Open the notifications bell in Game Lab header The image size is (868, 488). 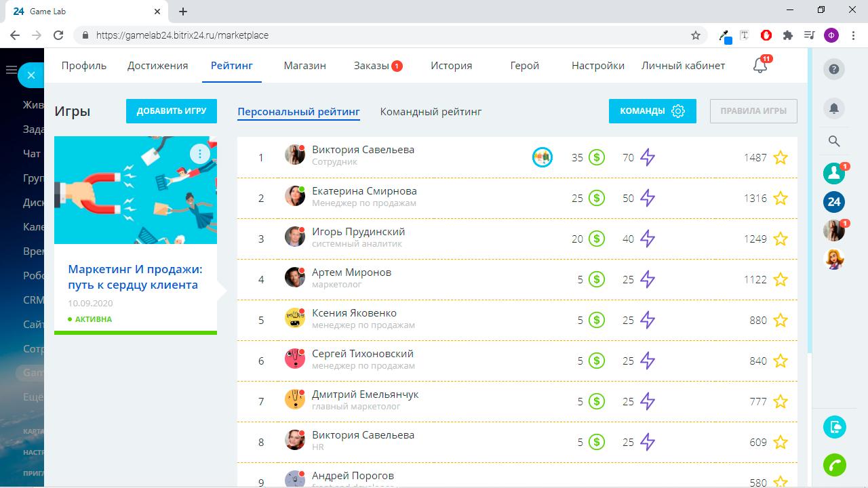760,66
